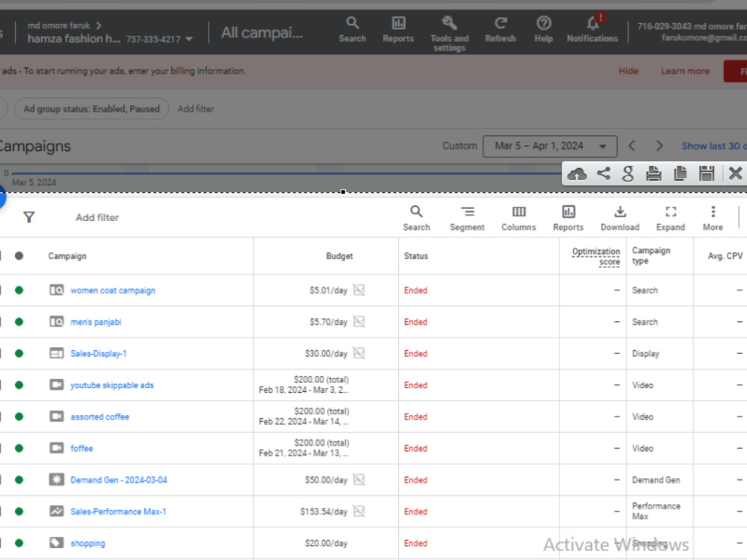This screenshot has height=560, width=747.
Task: Click the save floppy icon in capture toolbar
Action: tap(707, 173)
